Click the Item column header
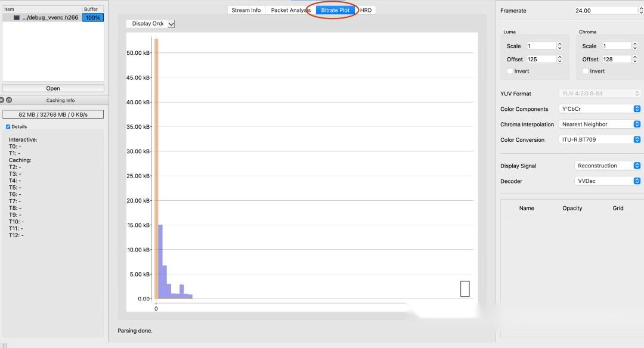This screenshot has height=348, width=644. [x=9, y=9]
